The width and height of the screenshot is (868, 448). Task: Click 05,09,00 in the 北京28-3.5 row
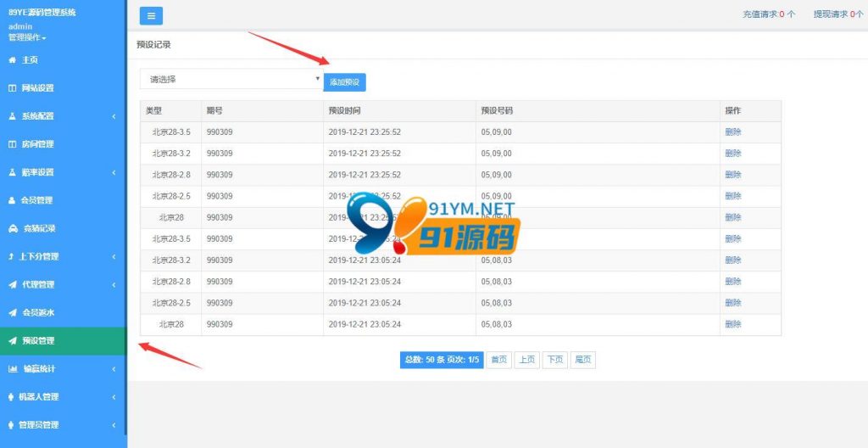pyautogui.click(x=497, y=132)
